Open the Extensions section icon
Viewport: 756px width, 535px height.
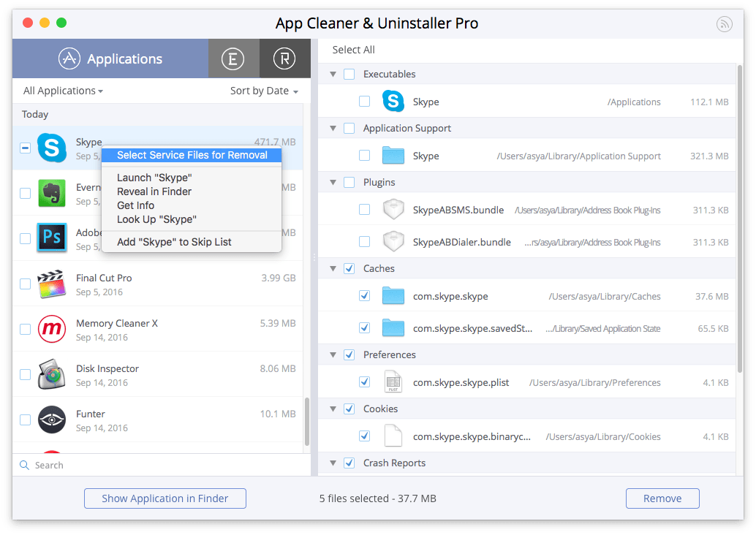(233, 58)
